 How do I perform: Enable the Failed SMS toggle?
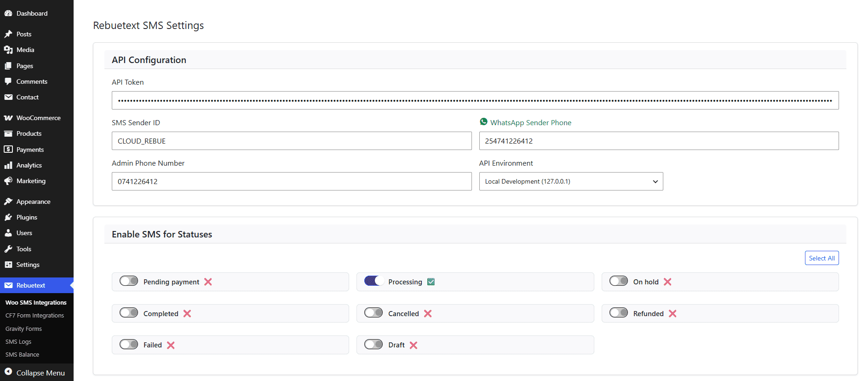click(x=129, y=344)
